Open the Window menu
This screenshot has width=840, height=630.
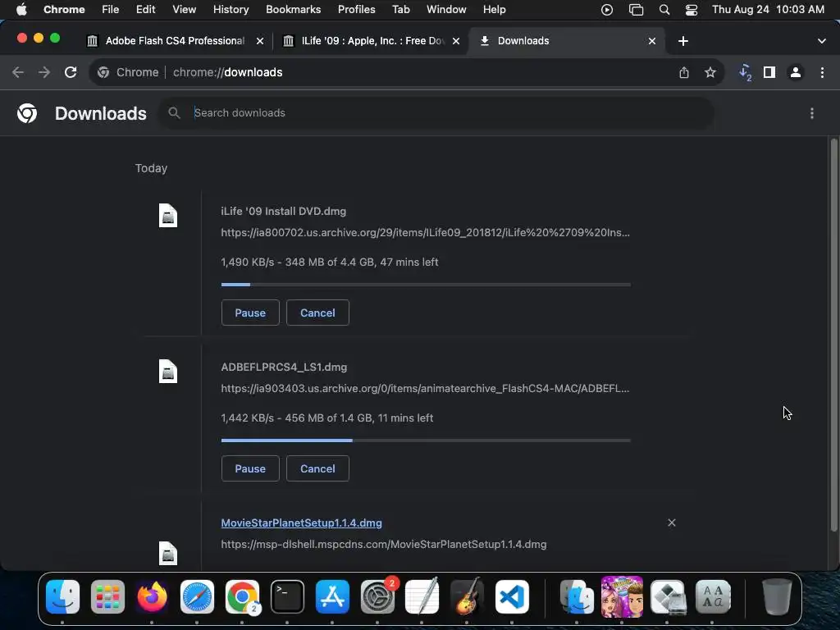(446, 10)
